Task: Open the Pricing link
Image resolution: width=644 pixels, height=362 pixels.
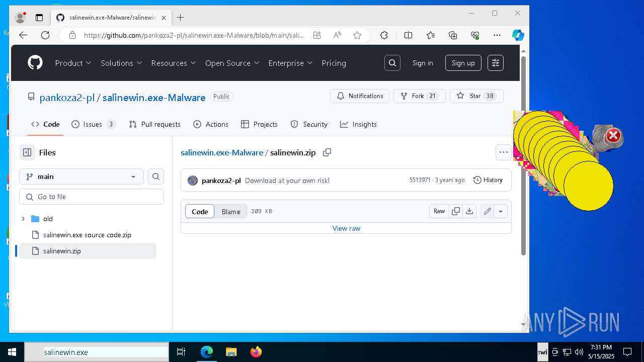Action: tap(334, 63)
